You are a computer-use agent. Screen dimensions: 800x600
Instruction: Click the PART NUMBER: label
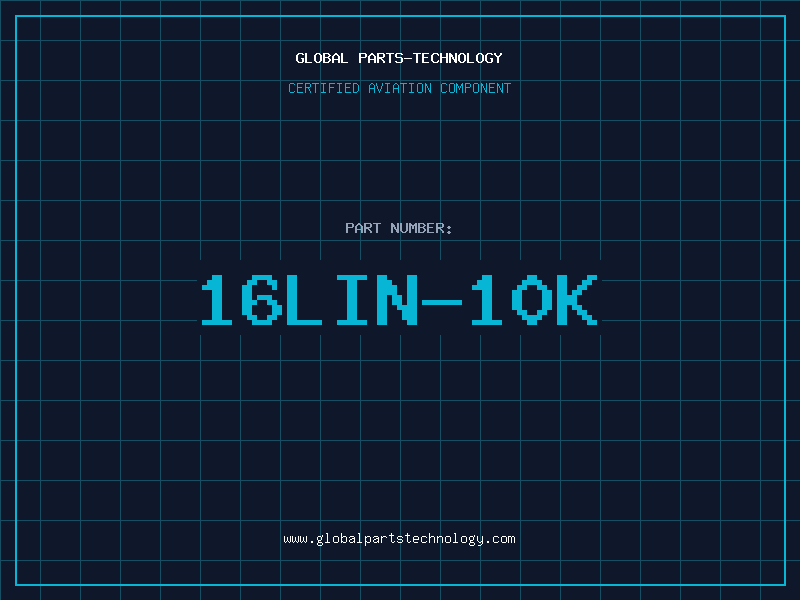399,228
